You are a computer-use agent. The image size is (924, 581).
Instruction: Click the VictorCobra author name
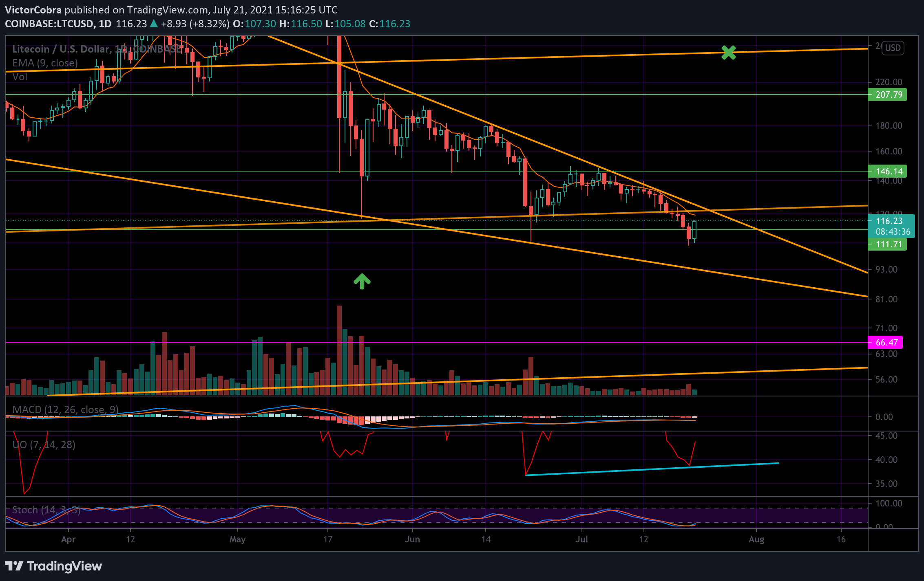click(x=33, y=10)
